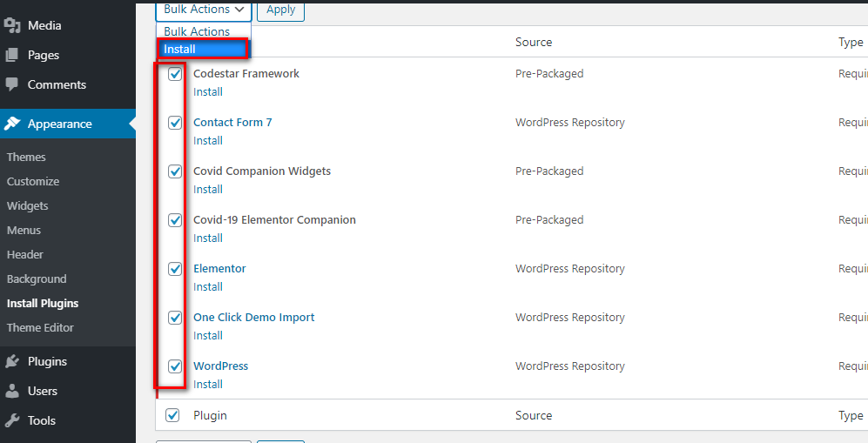This screenshot has height=443, width=868.
Task: Open the Elementor plugin name link
Action: pos(219,269)
